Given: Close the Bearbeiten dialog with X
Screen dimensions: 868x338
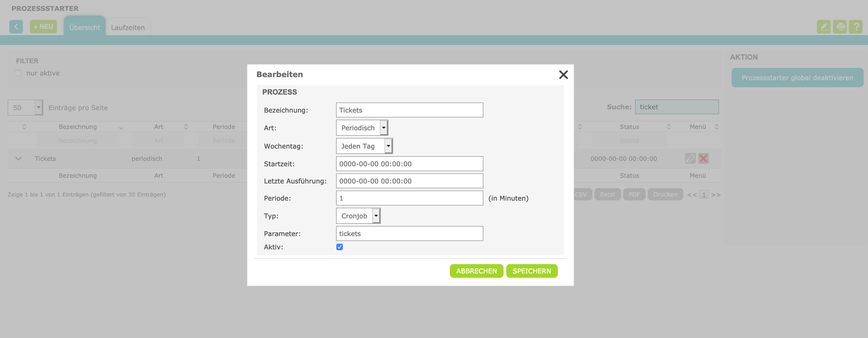Looking at the screenshot, I should [563, 74].
